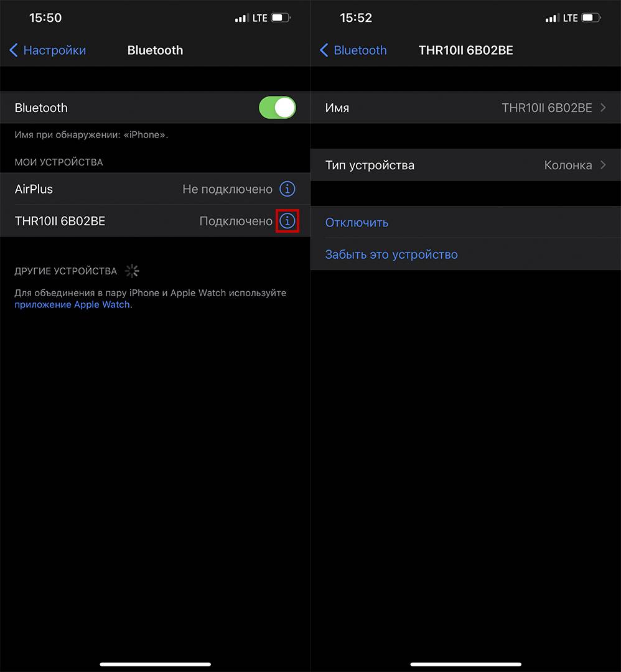Open the приложение Apple Watch link

coord(72,304)
